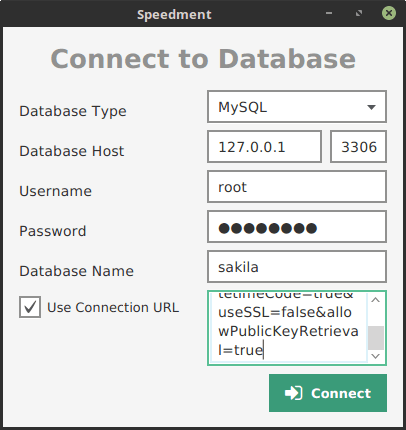Viewport: 406px width, 430px height.
Task: Open the Database Type dropdown arrow
Action: pyautogui.click(x=371, y=107)
